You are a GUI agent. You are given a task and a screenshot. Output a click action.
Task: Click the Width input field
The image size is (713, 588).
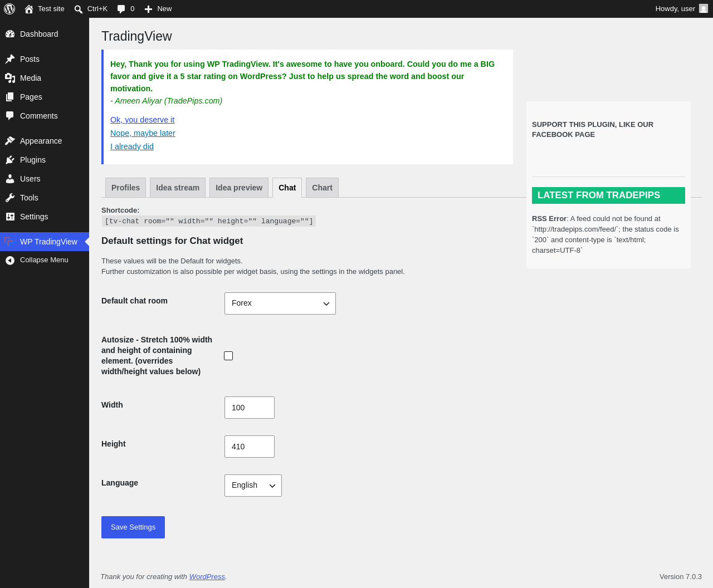click(250, 408)
